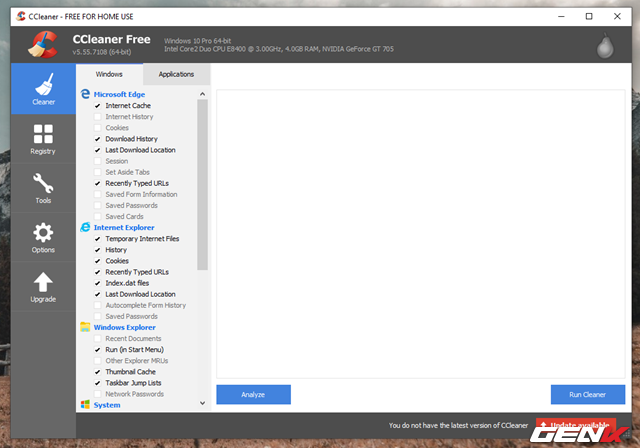Click the Internet Explorer Cookies label
640x448 pixels.
117,261
